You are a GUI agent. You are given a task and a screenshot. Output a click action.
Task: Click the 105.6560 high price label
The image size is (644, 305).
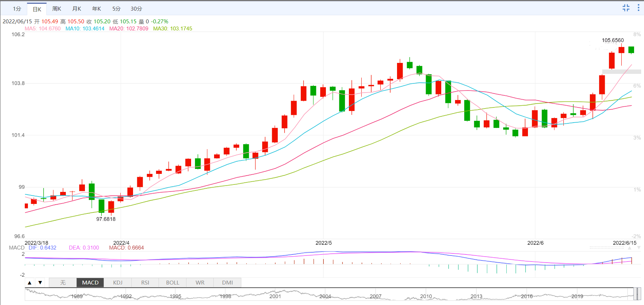613,40
